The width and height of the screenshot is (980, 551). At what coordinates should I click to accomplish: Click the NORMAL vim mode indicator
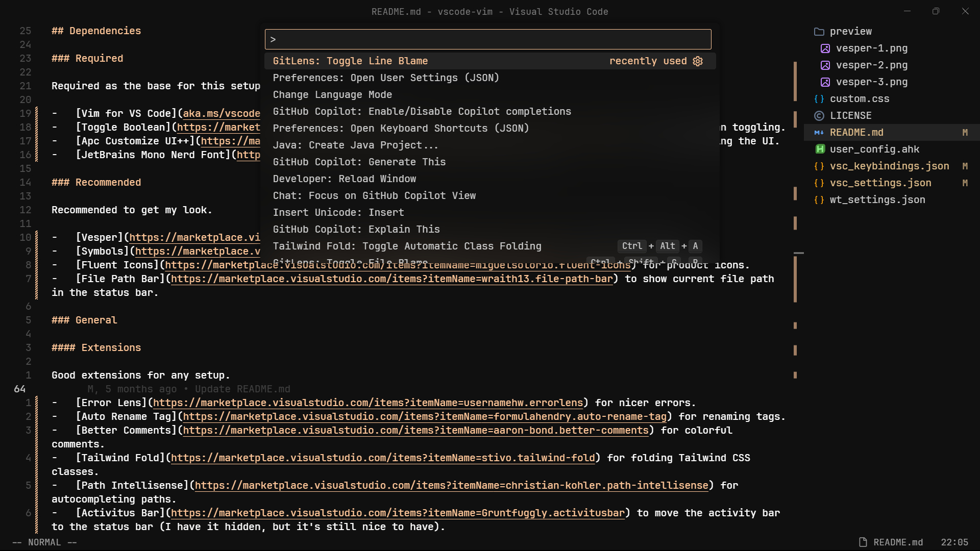(44, 542)
